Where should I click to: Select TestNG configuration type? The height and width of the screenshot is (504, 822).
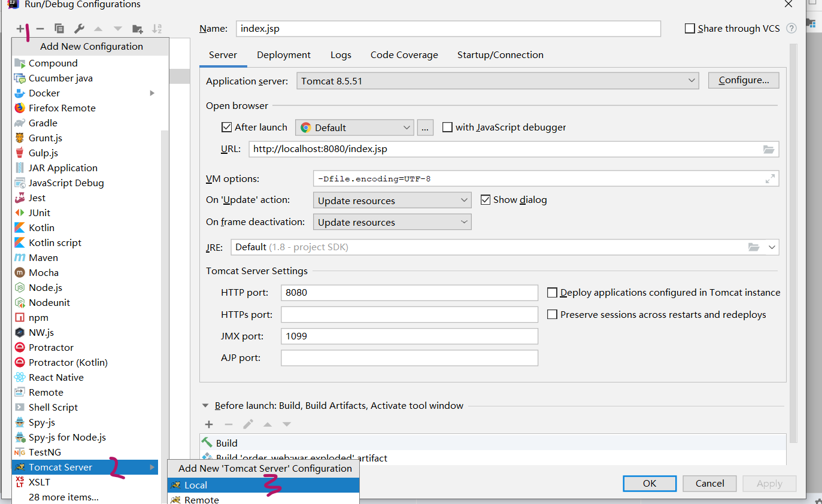pos(44,452)
